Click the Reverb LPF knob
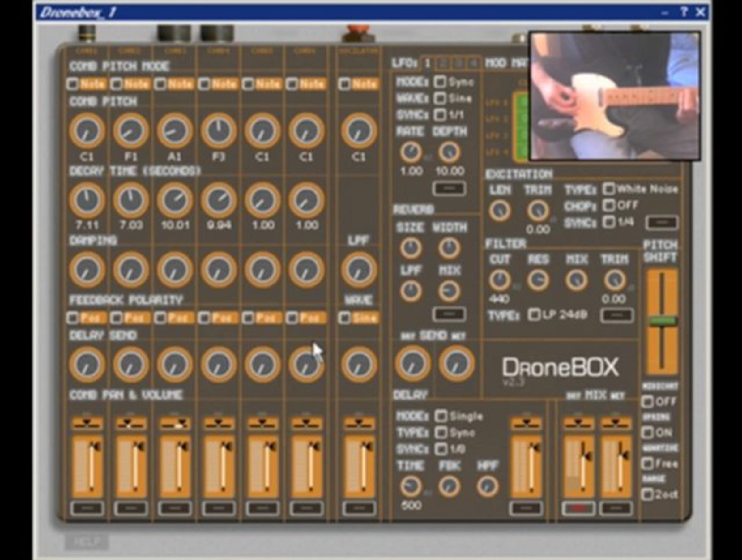Viewport: 742px width, 560px height. (x=411, y=291)
